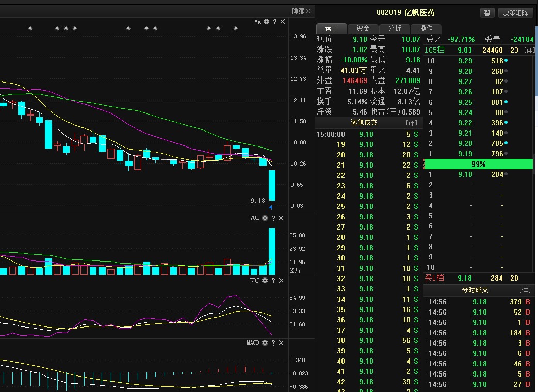Click the 涨幅 value -10.00%
Screen dimensions: 538x392
click(x=354, y=60)
